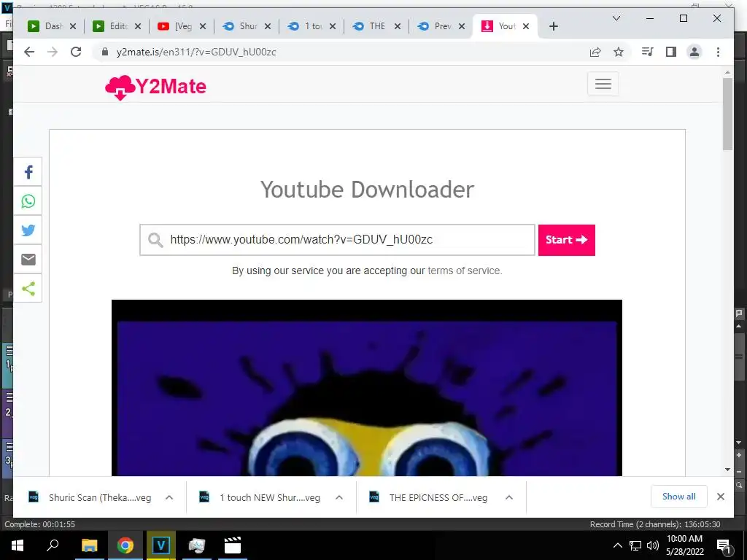The image size is (747, 560).
Task: Share page via WhatsApp
Action: click(28, 201)
